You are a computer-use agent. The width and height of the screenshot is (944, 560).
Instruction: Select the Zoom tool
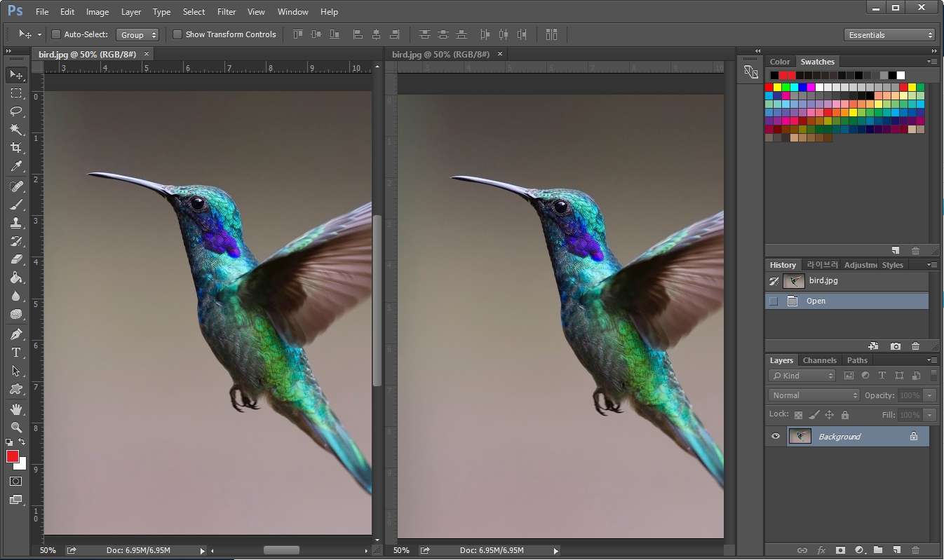click(x=16, y=428)
